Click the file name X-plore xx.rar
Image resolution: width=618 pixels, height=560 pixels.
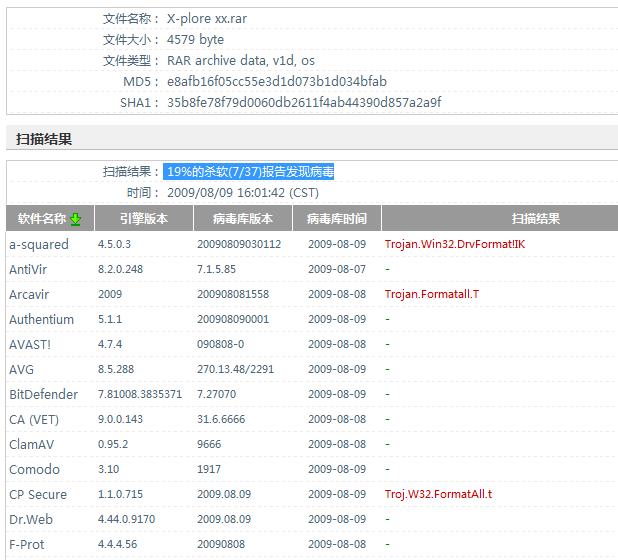click(207, 19)
